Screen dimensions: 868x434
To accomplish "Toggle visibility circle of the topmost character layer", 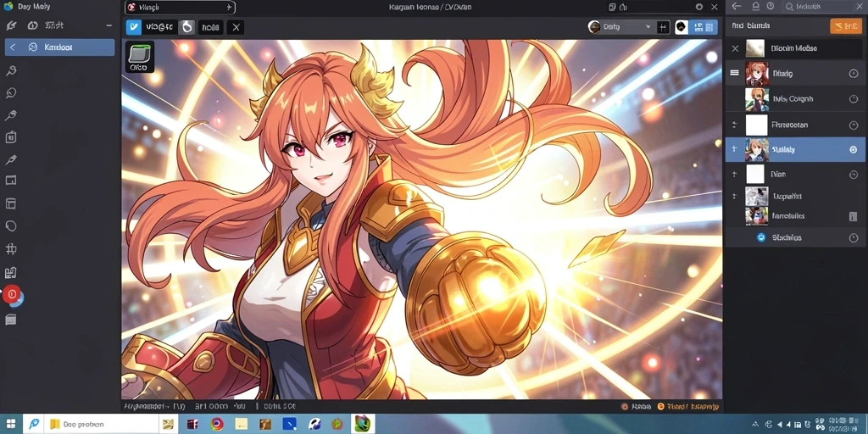I will (x=853, y=74).
